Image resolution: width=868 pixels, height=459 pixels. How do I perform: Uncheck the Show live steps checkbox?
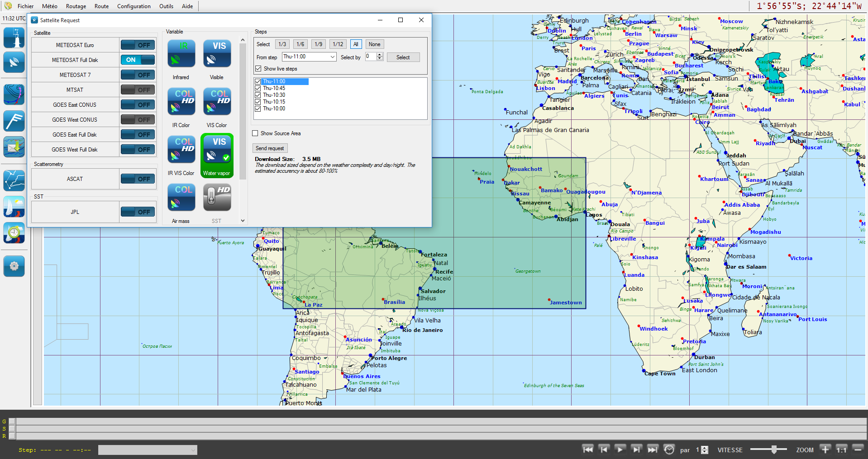[258, 69]
